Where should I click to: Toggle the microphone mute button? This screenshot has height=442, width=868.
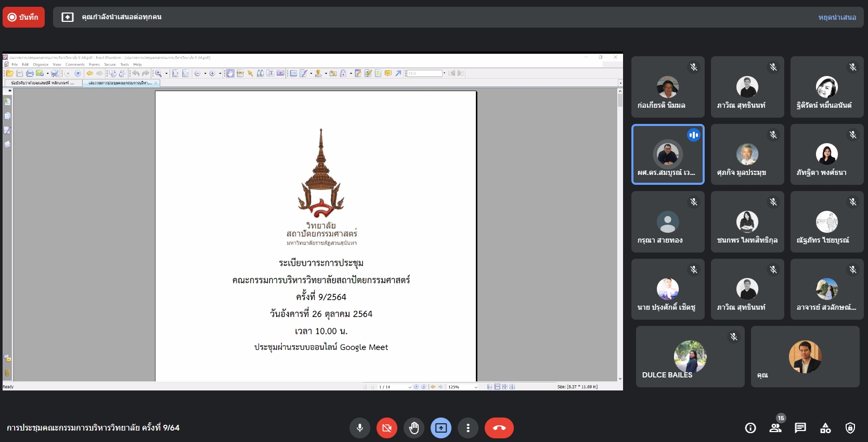360,428
